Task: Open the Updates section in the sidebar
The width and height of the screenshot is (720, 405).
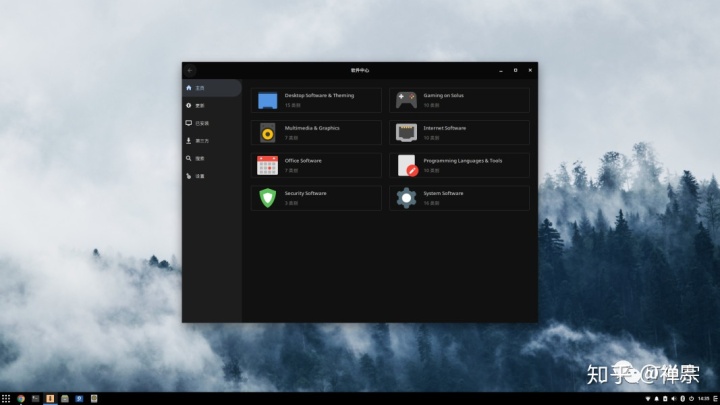Action: pos(212,106)
